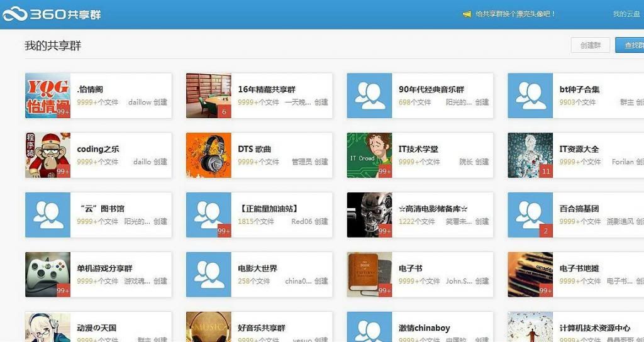This screenshot has width=644, height=342.
Task: Click the 电子书 book cover icon
Action: click(x=369, y=275)
